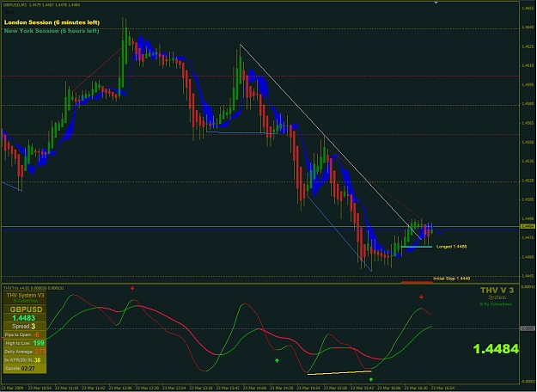
Task: Click the large green '1.4484' price readout
Action: click(496, 349)
